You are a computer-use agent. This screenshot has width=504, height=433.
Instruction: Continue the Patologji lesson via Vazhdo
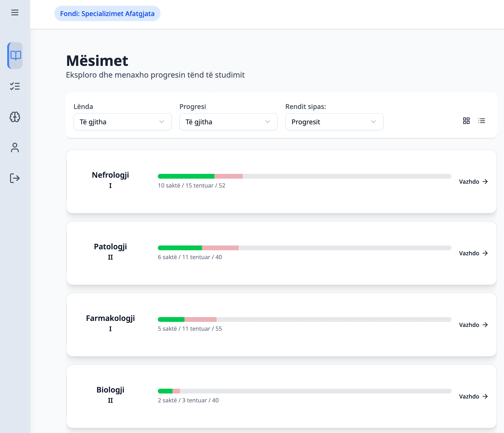coord(473,253)
